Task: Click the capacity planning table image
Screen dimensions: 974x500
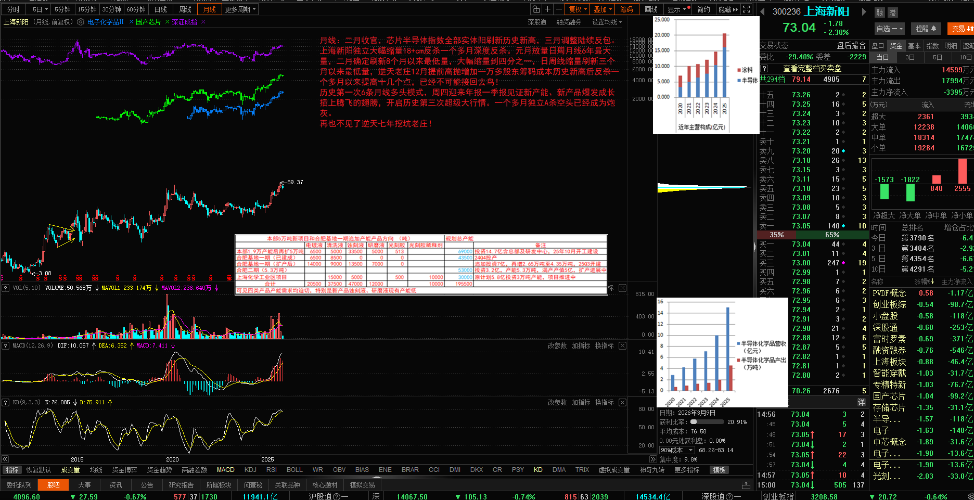Action: 421,263
